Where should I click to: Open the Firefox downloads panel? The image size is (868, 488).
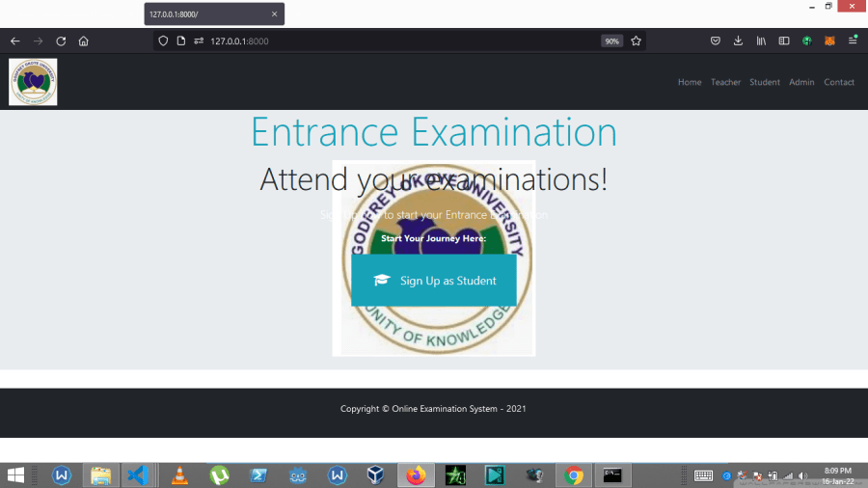tap(738, 41)
